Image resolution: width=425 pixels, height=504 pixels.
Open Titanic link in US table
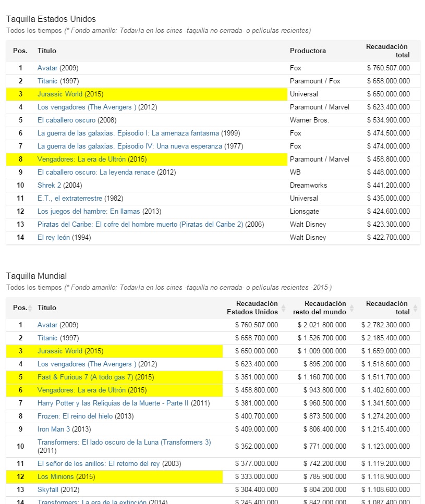point(47,81)
